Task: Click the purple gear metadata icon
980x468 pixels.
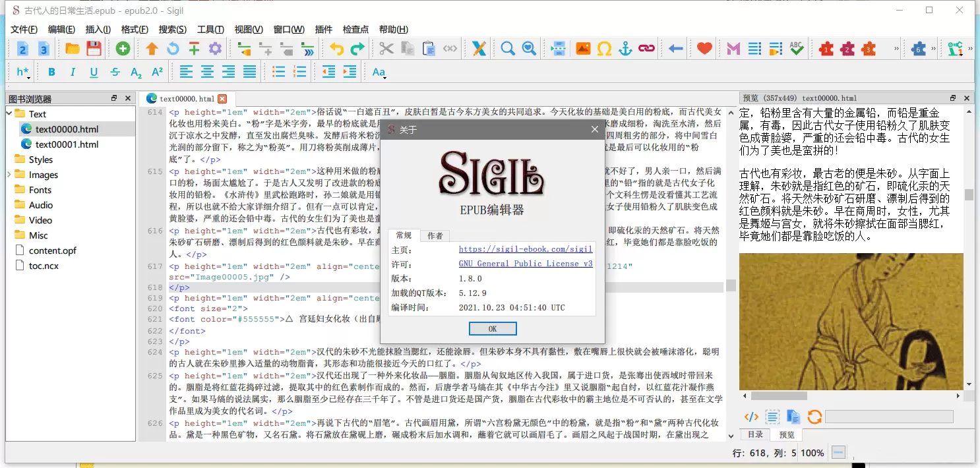Action: click(215, 48)
